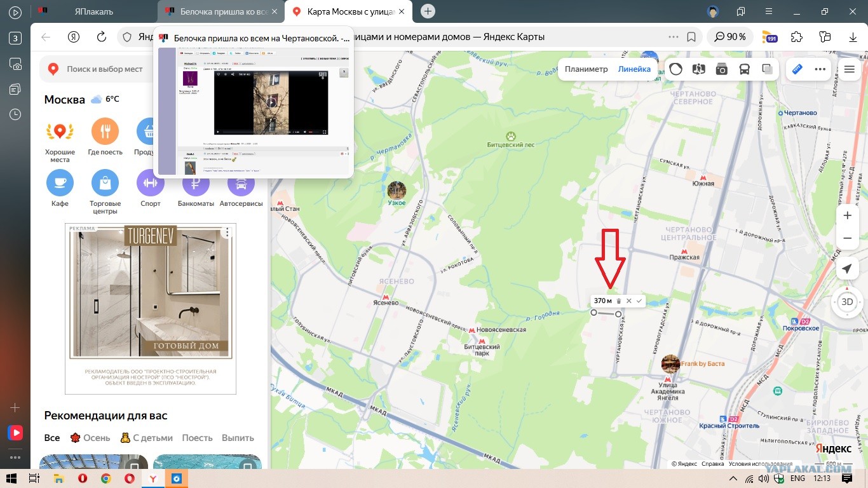Toggle the panoramas layer on the map
868x488 pixels.
(x=699, y=69)
